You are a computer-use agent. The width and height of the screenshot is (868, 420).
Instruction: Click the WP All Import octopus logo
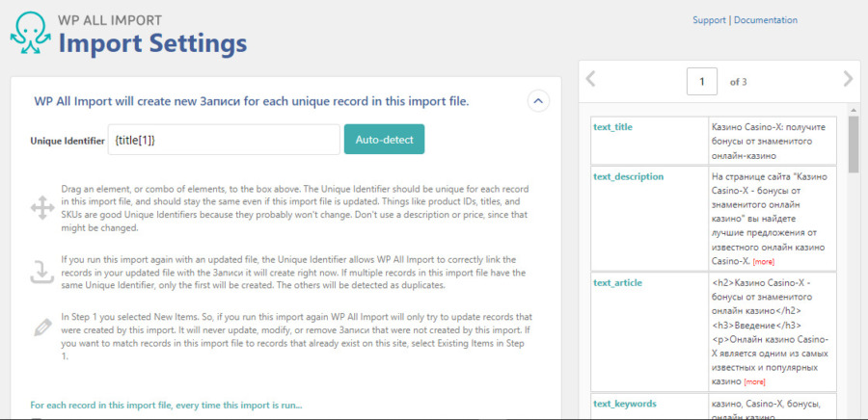click(31, 34)
